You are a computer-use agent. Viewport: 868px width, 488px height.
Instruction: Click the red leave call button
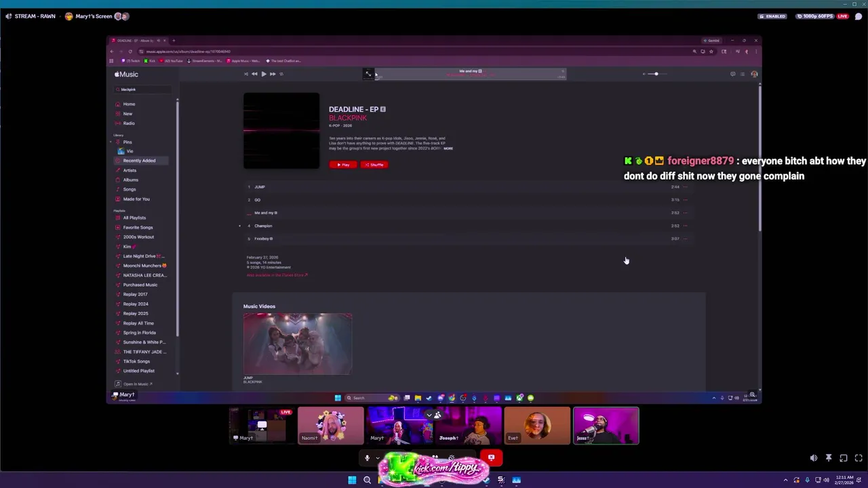coord(491,457)
